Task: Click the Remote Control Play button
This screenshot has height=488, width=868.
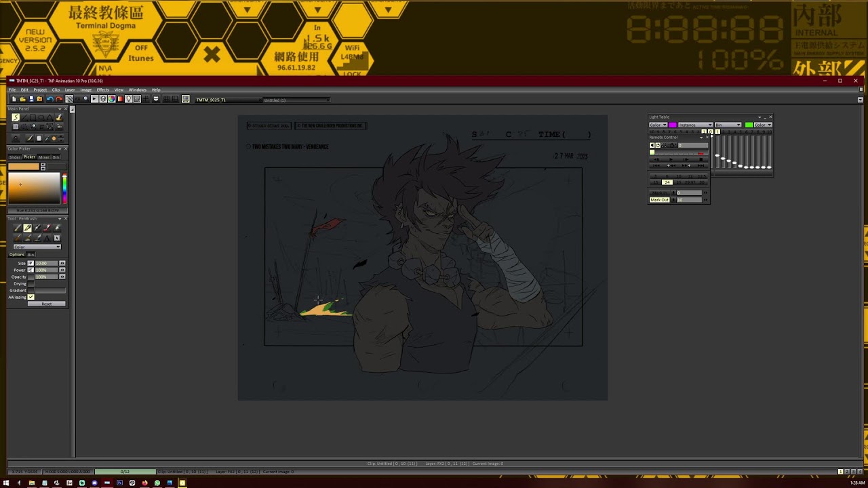Action: (x=671, y=159)
